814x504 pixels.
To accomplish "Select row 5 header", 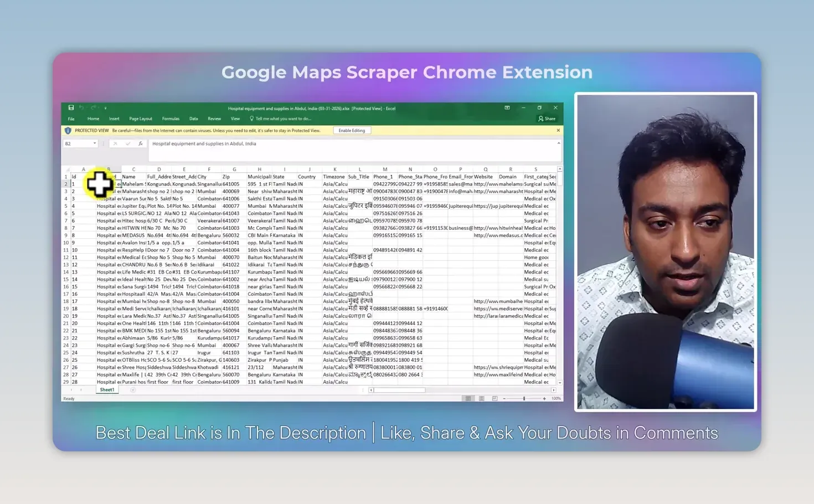I will (66, 213).
